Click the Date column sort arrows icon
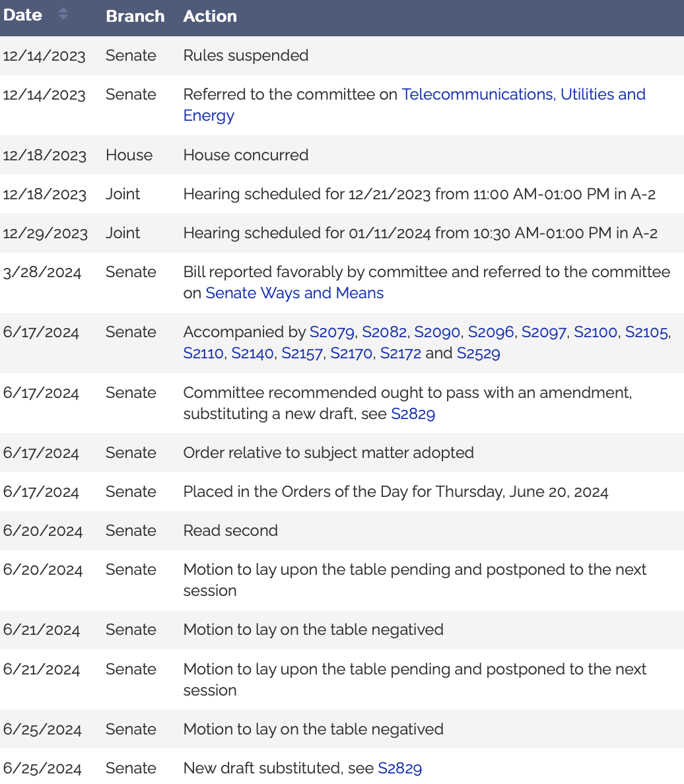 (63, 14)
